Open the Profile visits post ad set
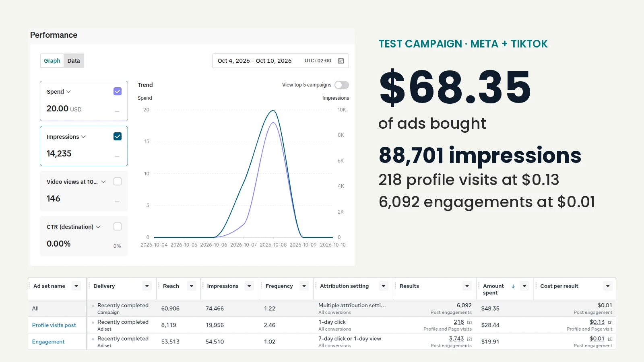644x362 pixels. point(54,325)
